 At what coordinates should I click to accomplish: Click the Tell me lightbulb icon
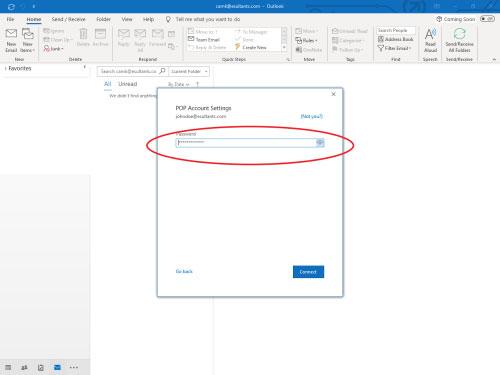pos(168,19)
